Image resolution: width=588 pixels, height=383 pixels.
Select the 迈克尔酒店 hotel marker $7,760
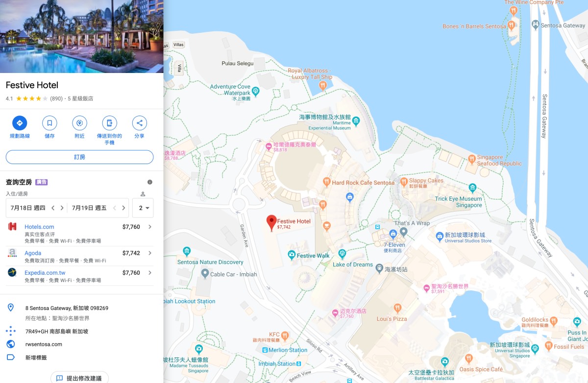[x=335, y=313]
